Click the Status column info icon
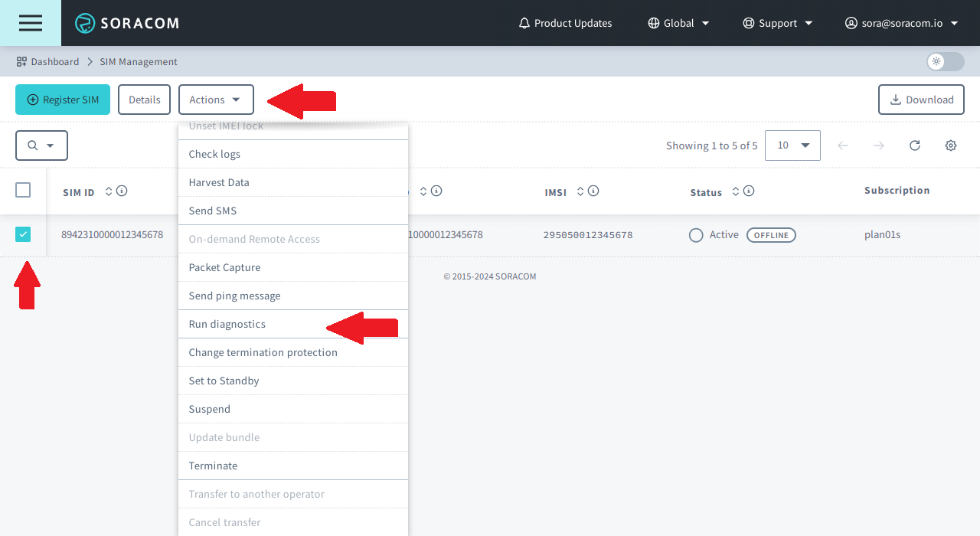 749,191
